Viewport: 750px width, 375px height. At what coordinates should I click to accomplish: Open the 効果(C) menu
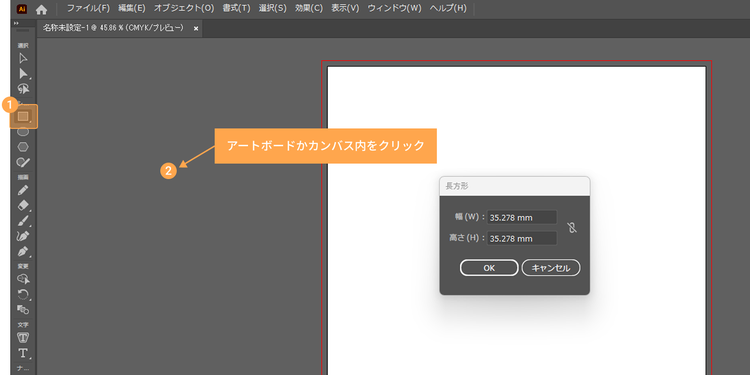[x=309, y=9]
